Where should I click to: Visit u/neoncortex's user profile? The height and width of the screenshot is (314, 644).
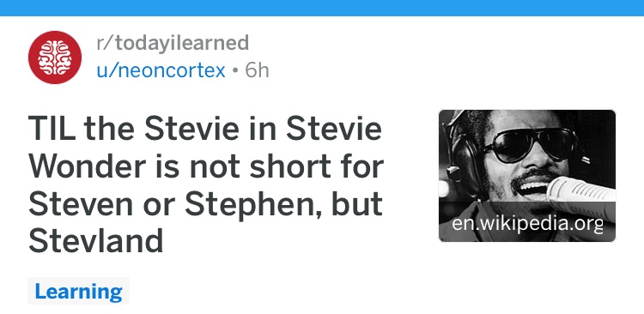(161, 70)
